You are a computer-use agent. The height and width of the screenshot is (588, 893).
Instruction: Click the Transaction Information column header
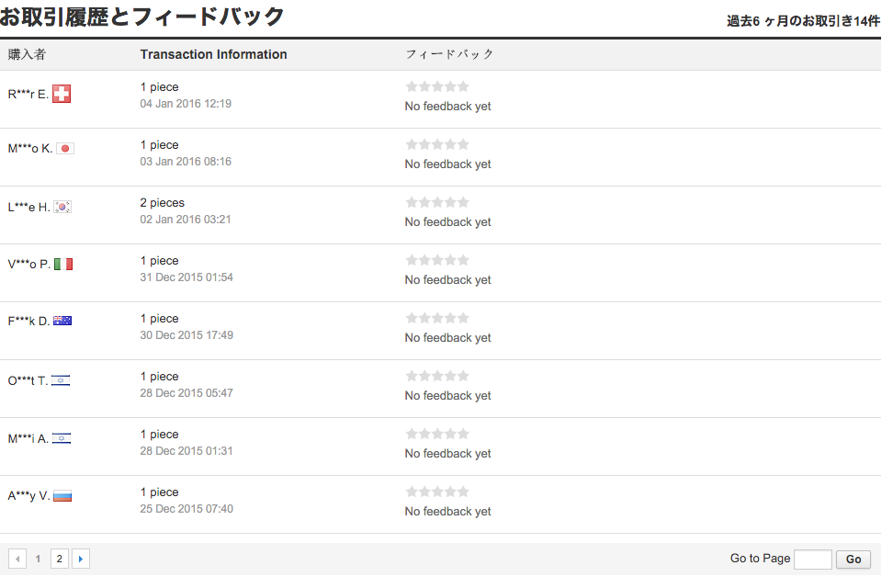click(x=213, y=54)
